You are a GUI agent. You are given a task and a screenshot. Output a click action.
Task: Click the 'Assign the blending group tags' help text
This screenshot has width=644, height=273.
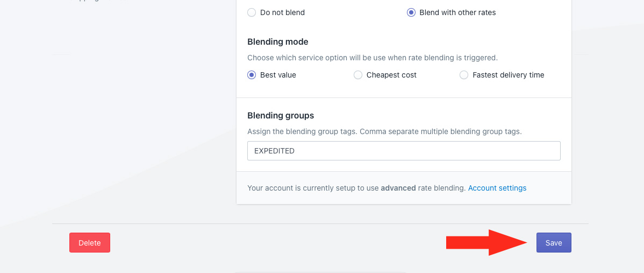click(384, 131)
